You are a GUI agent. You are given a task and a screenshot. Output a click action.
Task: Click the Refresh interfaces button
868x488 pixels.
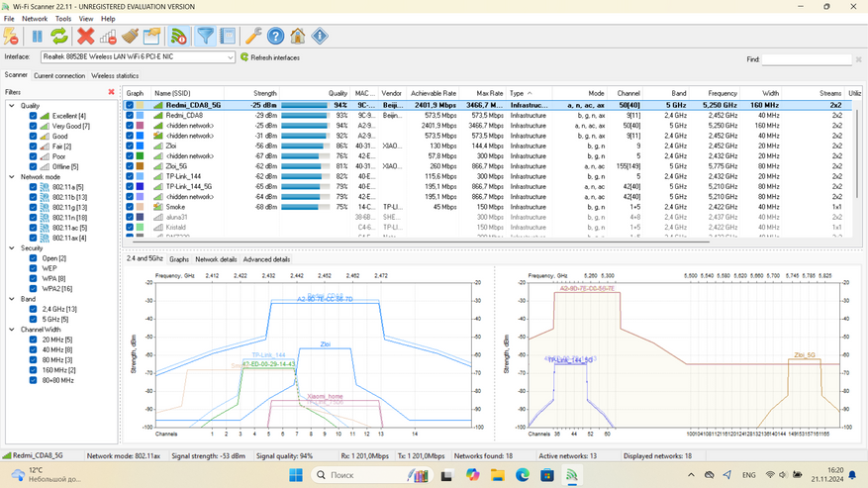click(269, 57)
